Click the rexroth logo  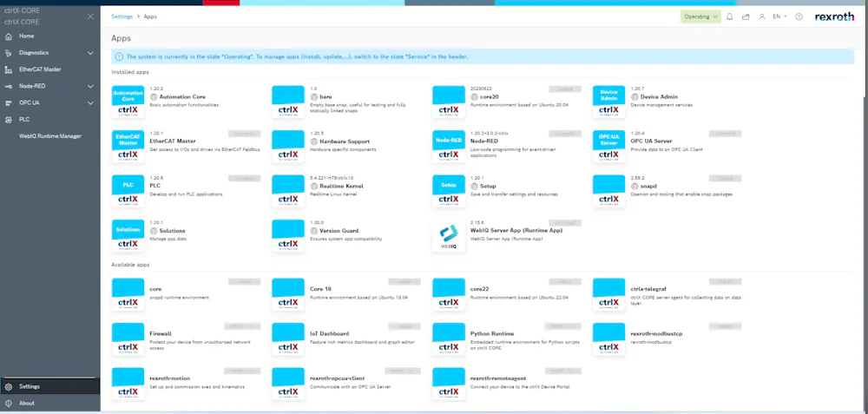point(834,16)
